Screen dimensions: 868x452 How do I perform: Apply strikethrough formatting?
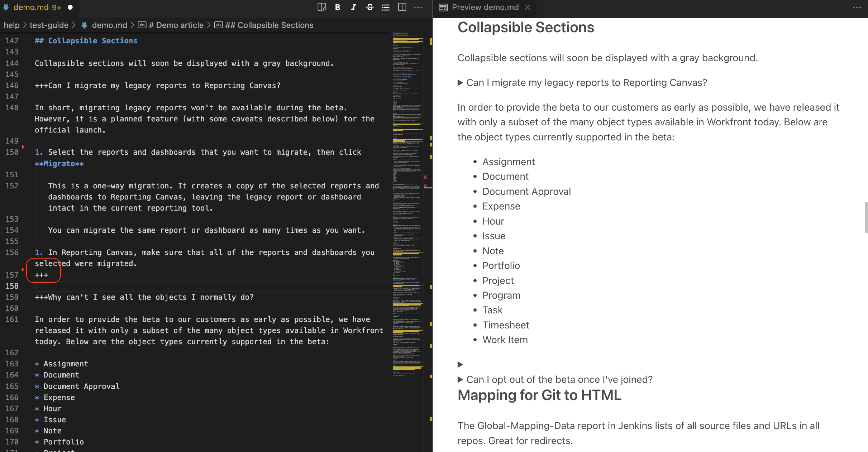369,7
